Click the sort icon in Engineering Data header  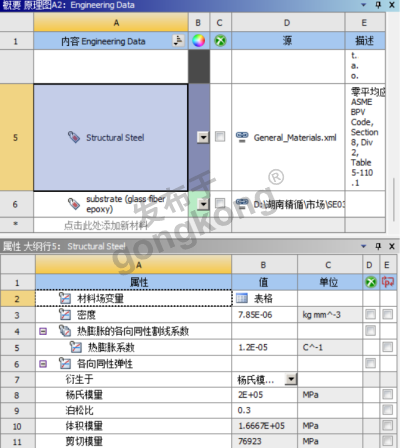pyautogui.click(x=179, y=41)
